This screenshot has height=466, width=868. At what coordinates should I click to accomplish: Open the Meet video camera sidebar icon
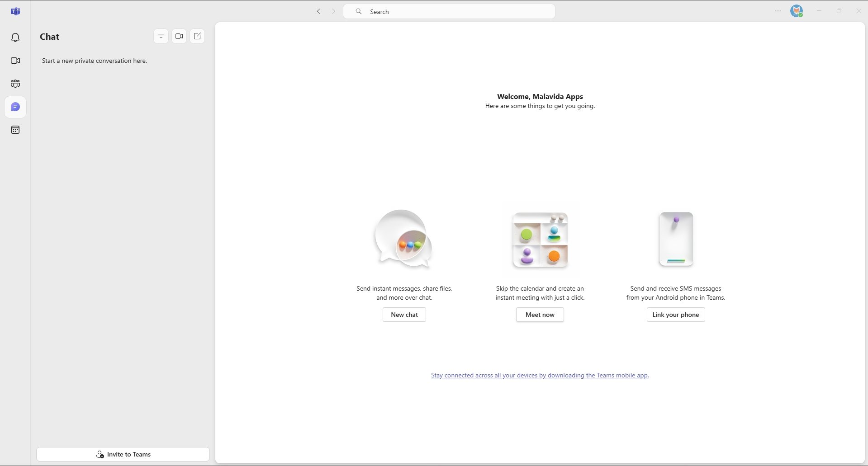coord(15,61)
